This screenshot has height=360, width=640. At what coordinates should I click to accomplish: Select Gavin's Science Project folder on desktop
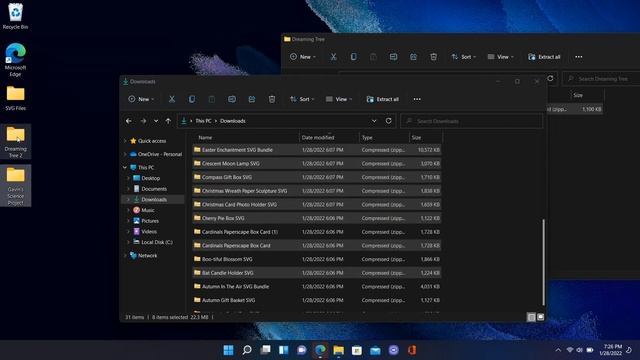(16, 186)
